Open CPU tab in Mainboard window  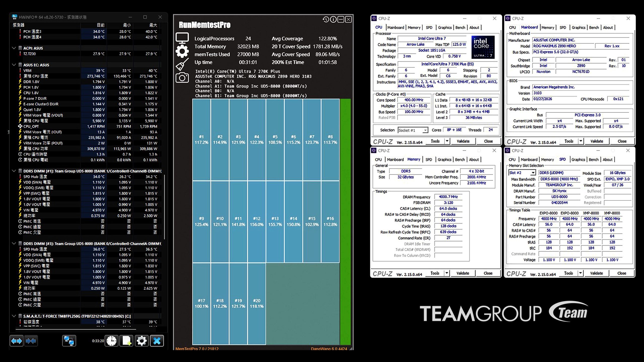512,27
